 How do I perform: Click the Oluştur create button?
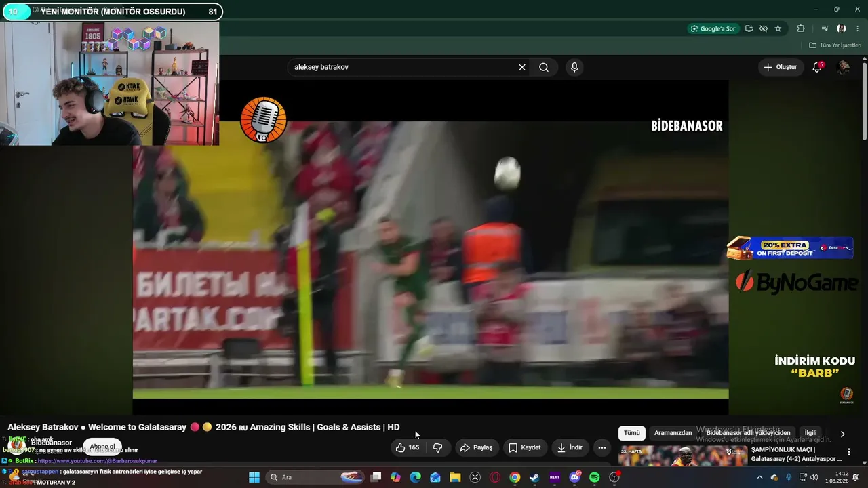pos(780,67)
